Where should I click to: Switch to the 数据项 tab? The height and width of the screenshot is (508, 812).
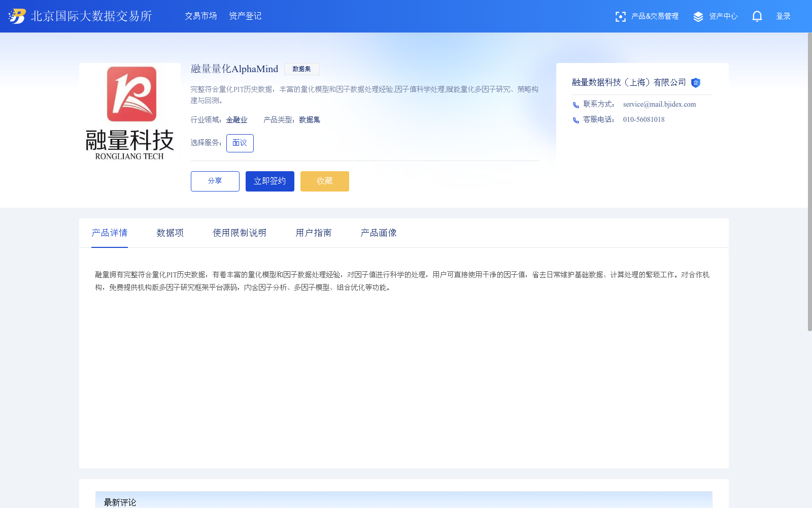point(170,233)
